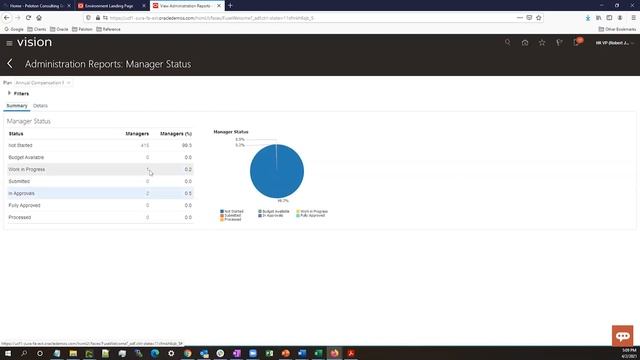This screenshot has width=640, height=360.
Task: Click the browser back arrow
Action: coord(7,18)
